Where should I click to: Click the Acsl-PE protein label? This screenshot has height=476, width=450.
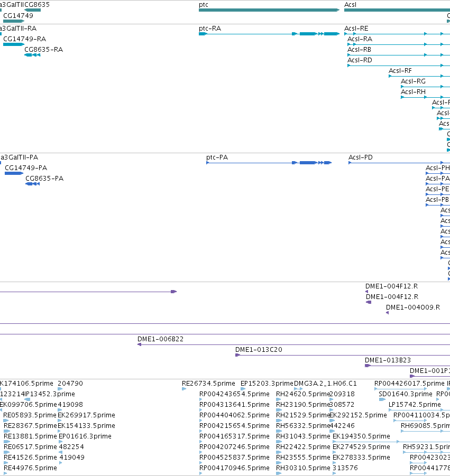click(437, 190)
